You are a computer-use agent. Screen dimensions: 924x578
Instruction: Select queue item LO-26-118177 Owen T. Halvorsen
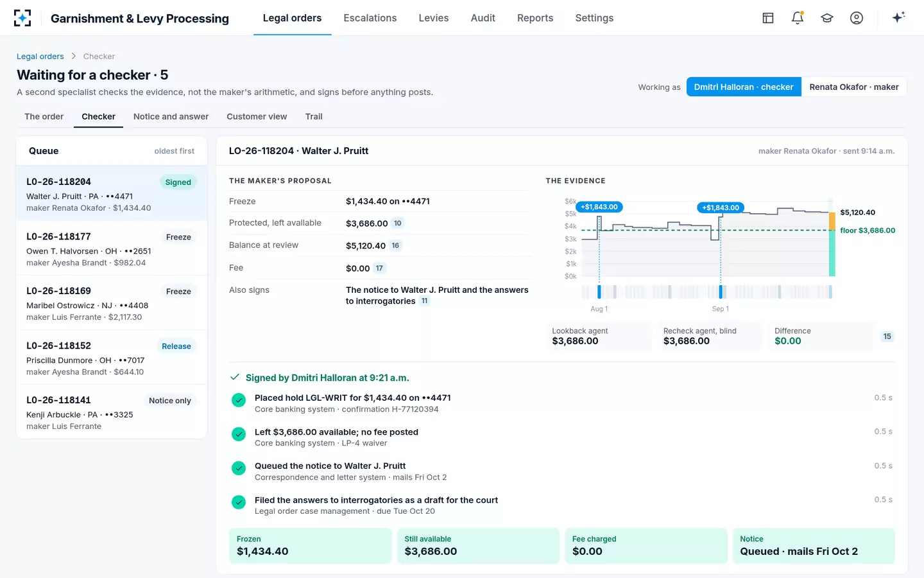coord(112,249)
